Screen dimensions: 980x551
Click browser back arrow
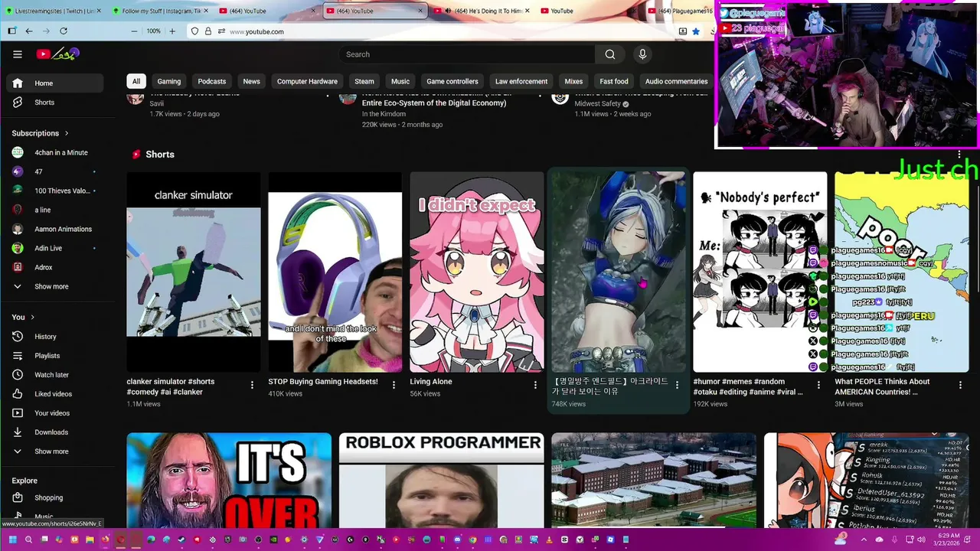pos(29,31)
